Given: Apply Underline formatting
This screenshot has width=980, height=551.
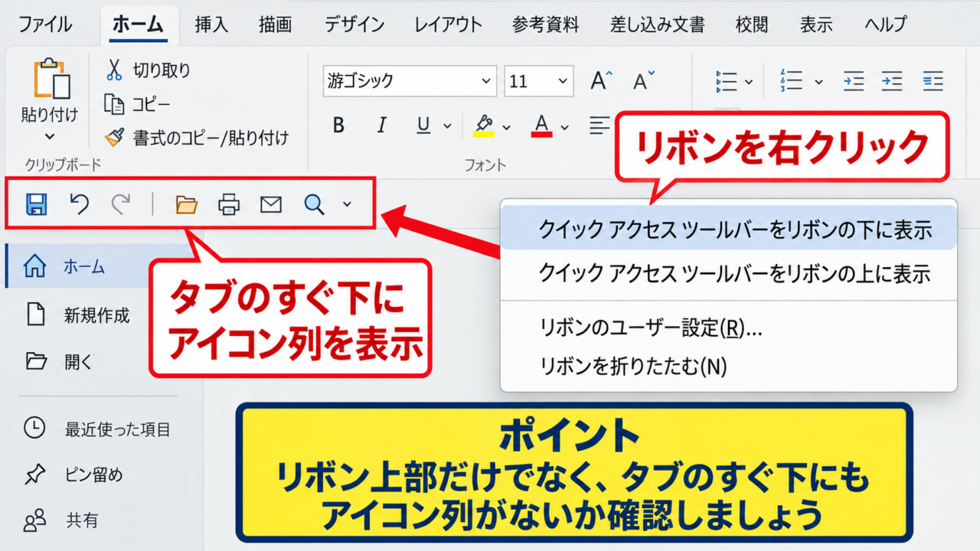Looking at the screenshot, I should coord(423,125).
